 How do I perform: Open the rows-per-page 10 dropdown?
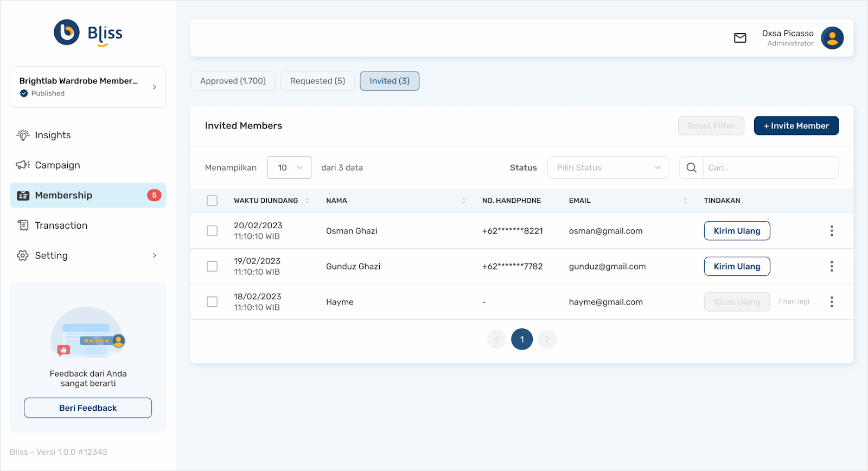pyautogui.click(x=289, y=167)
